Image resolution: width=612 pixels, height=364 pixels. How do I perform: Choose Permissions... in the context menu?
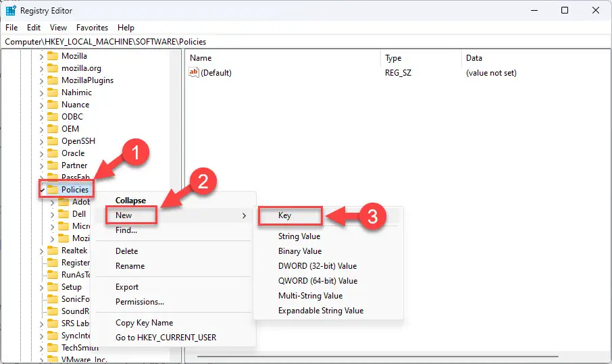(174, 302)
